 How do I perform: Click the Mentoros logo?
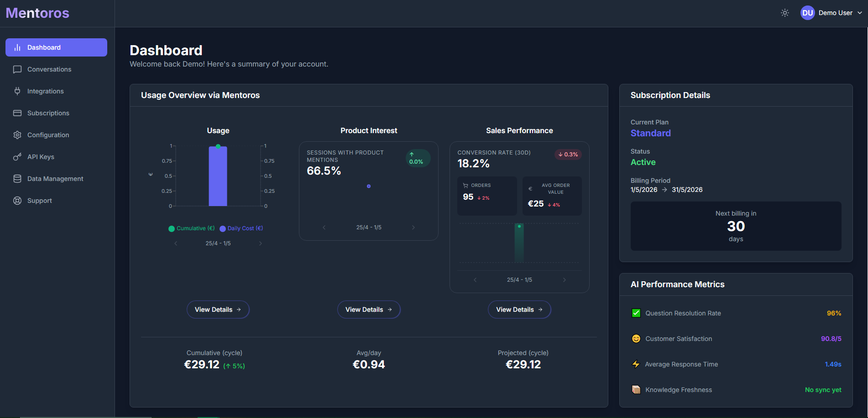click(x=37, y=13)
